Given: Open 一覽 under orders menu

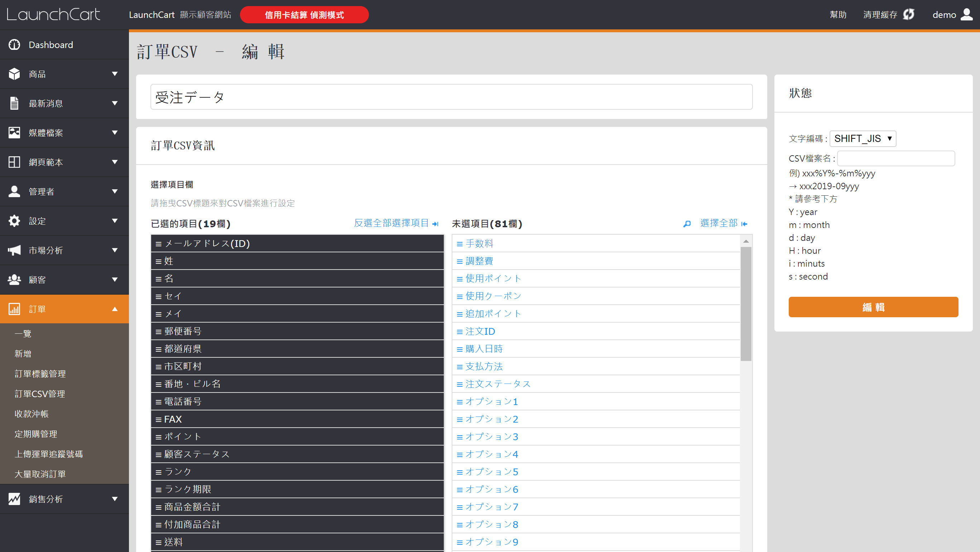Looking at the screenshot, I should click(x=23, y=334).
